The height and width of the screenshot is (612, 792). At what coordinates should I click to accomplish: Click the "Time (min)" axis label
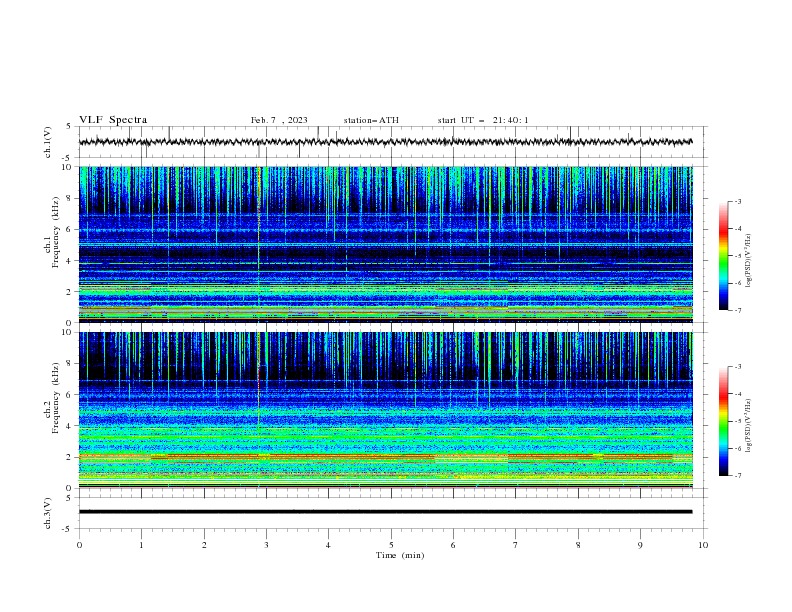400,555
